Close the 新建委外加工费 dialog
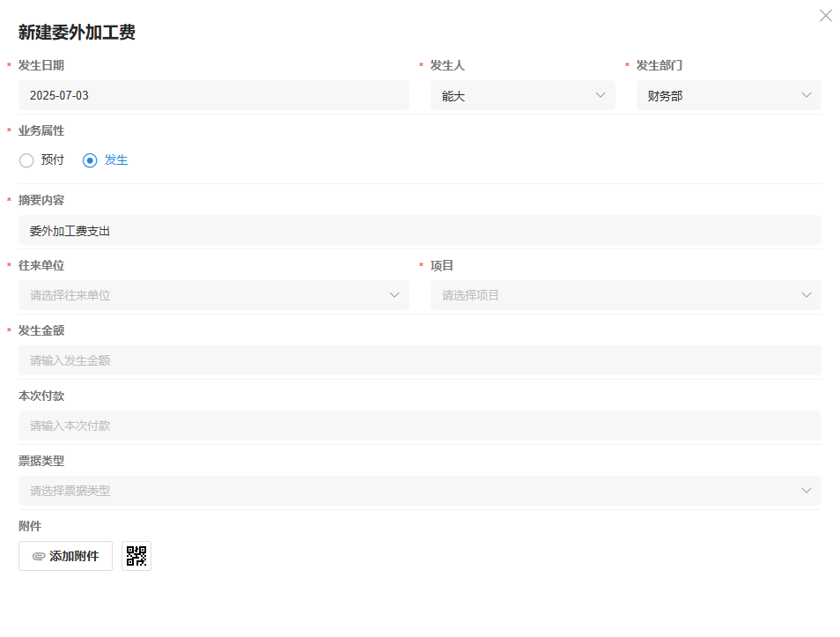 click(825, 16)
